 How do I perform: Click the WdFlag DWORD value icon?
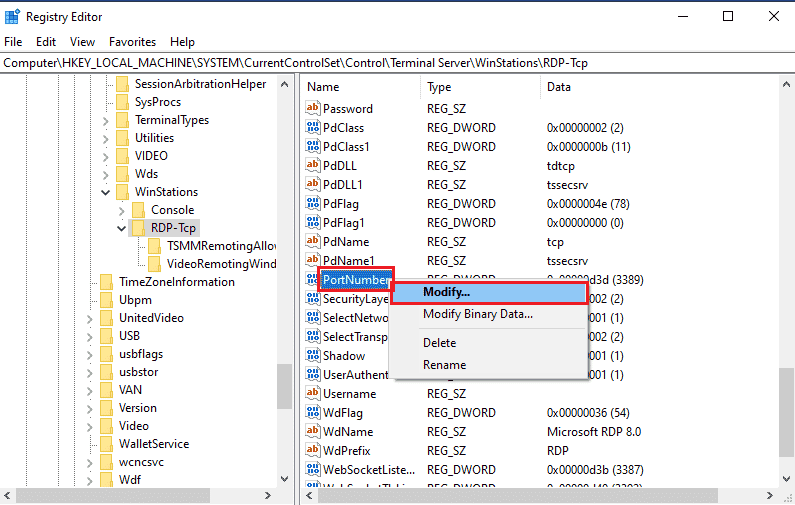pyautogui.click(x=313, y=412)
